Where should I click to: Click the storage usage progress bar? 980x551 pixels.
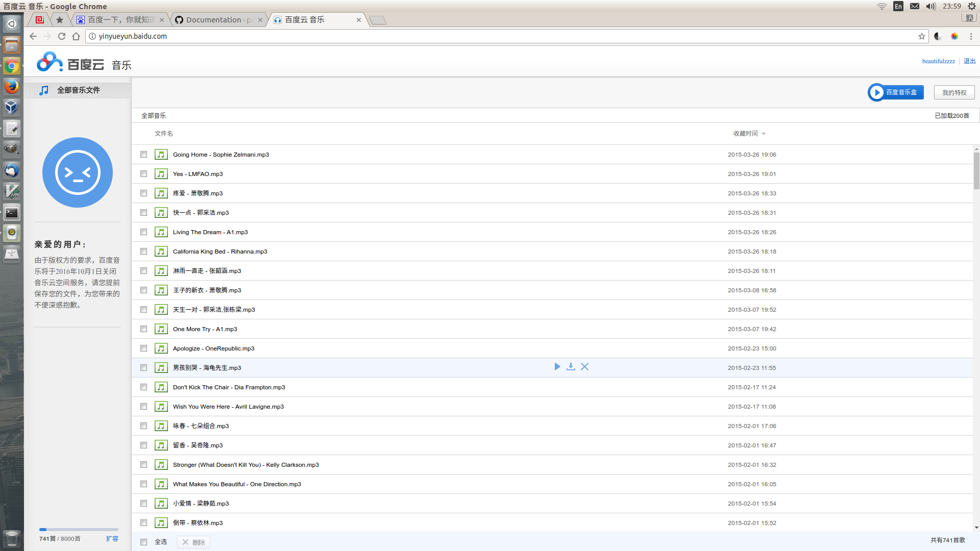coord(79,530)
